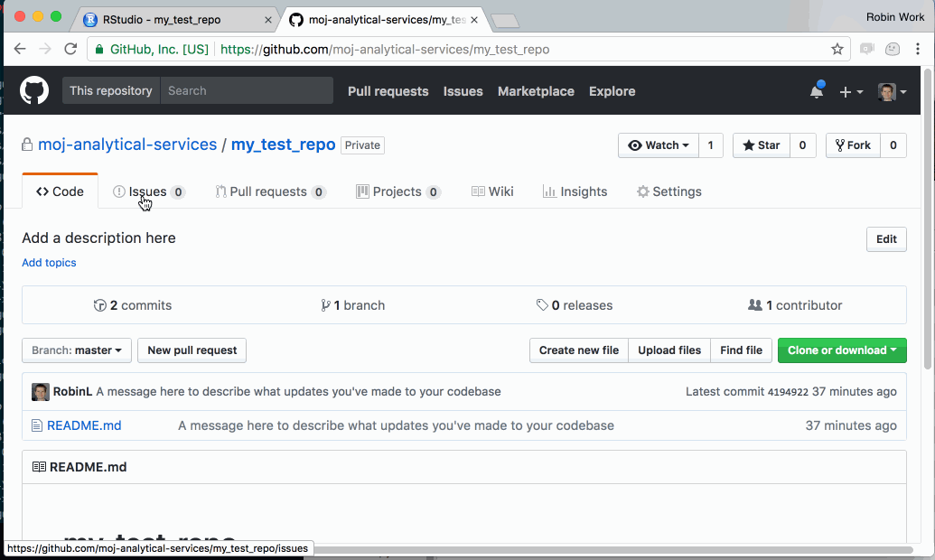
Task: Open the Watch dropdown
Action: (x=659, y=145)
